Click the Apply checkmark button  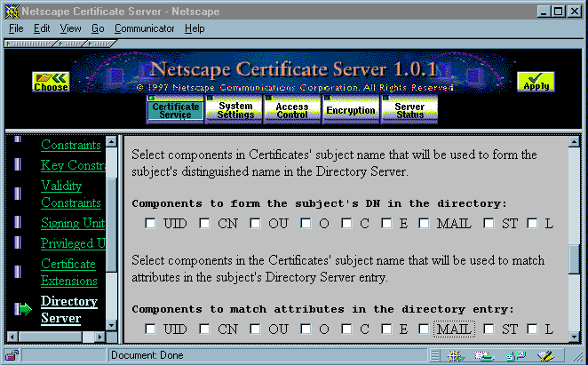(x=536, y=82)
